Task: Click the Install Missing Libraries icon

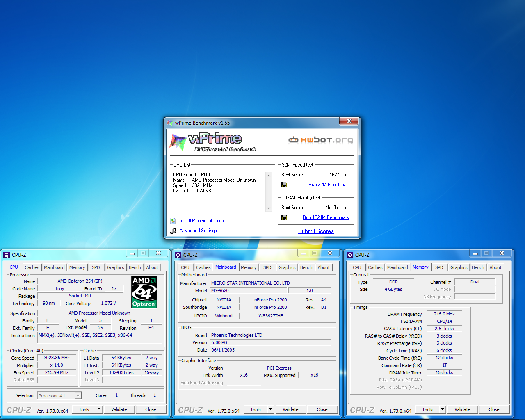Action: coord(173,221)
